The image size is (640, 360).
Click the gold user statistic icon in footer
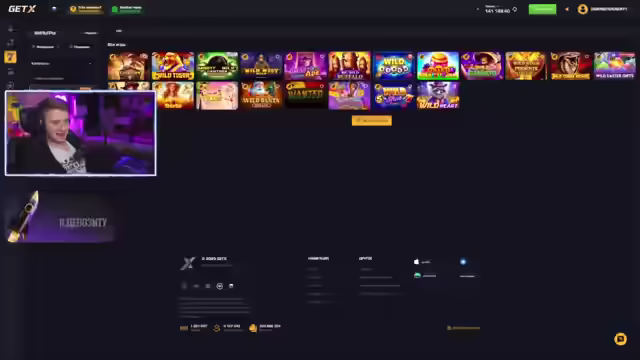[217, 328]
